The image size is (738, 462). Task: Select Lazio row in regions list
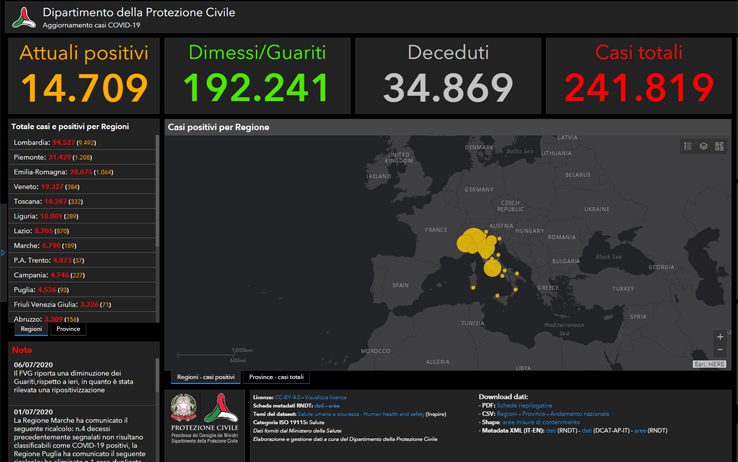click(x=80, y=230)
